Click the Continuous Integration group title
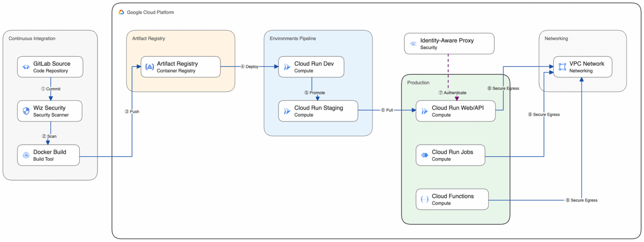Screen dimensions: 644x242 [32, 39]
